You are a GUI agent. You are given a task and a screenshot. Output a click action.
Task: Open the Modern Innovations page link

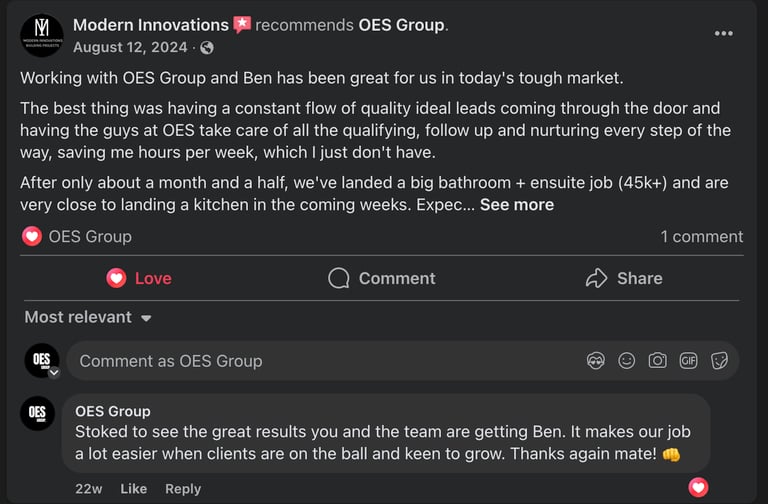[151, 25]
